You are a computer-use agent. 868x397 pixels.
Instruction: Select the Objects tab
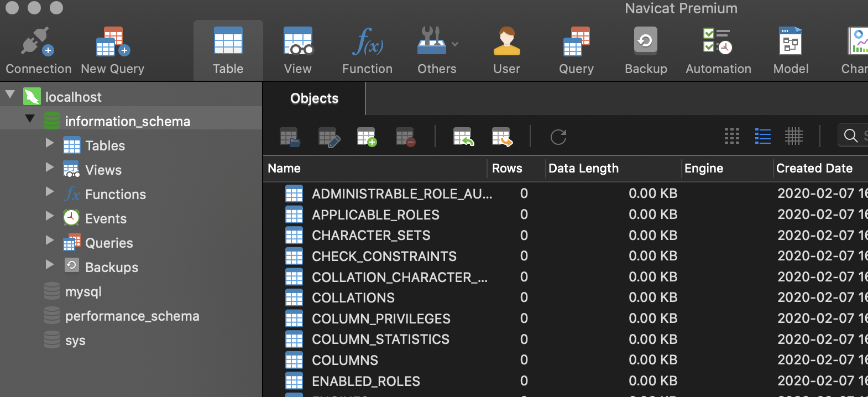click(314, 98)
